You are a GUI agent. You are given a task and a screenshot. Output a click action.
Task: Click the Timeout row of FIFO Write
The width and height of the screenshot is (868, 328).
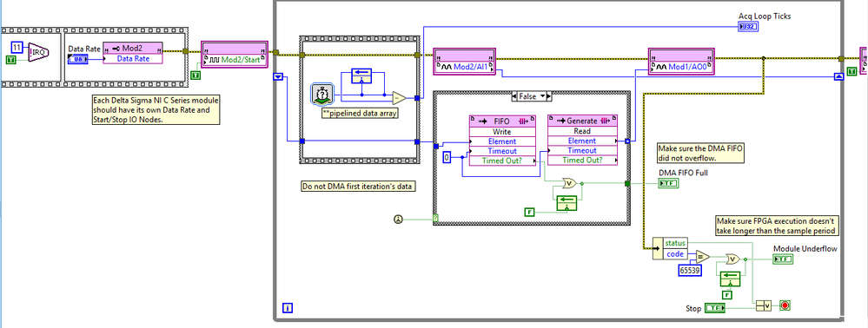pyautogui.click(x=503, y=151)
